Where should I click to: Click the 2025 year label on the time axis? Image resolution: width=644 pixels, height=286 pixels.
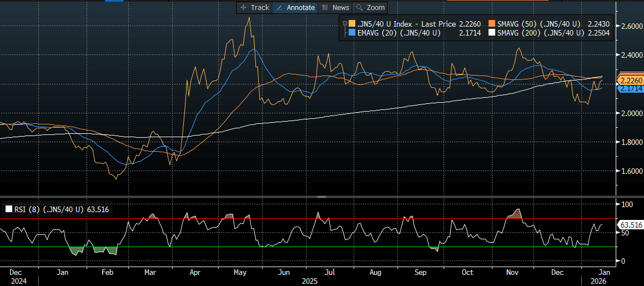point(310,282)
